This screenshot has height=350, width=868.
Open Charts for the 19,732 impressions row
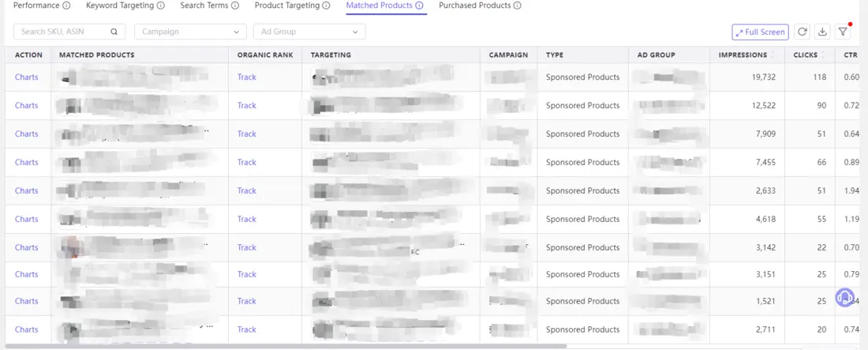(x=27, y=77)
